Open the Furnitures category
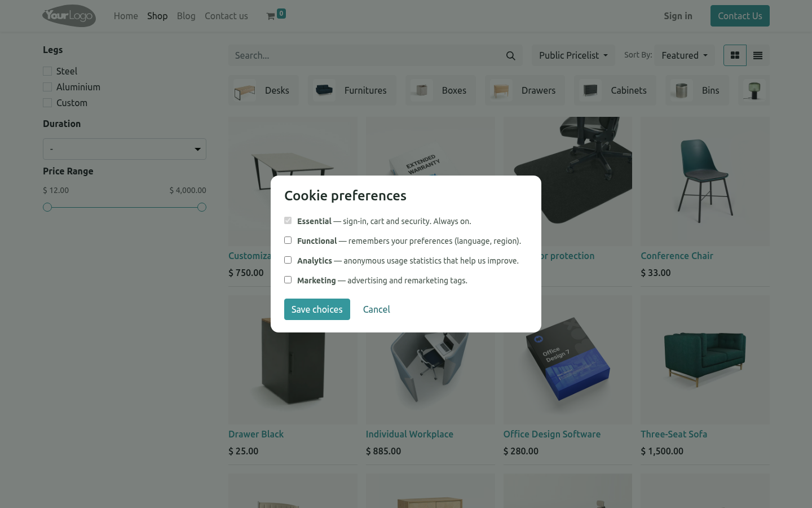This screenshot has width=812, height=508. pos(352,90)
